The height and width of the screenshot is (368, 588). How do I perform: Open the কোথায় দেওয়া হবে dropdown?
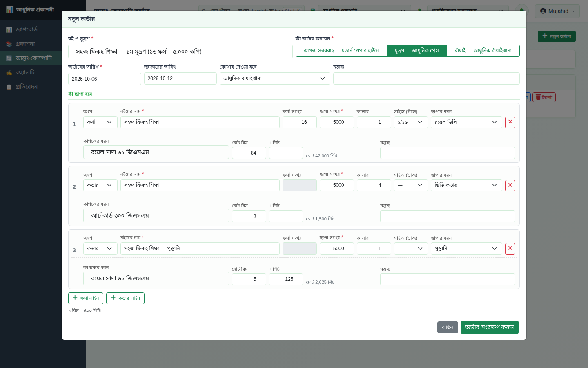275,79
